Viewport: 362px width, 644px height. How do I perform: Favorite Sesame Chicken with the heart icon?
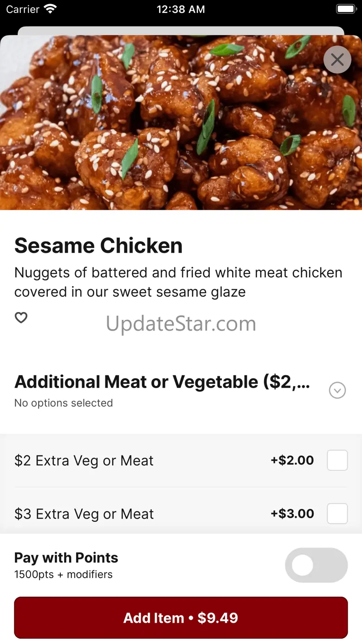click(21, 318)
